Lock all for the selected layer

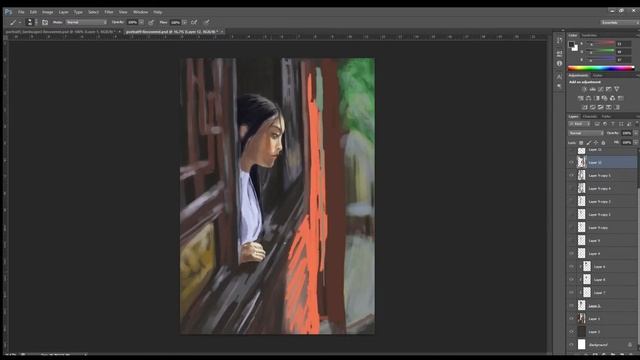(x=604, y=143)
